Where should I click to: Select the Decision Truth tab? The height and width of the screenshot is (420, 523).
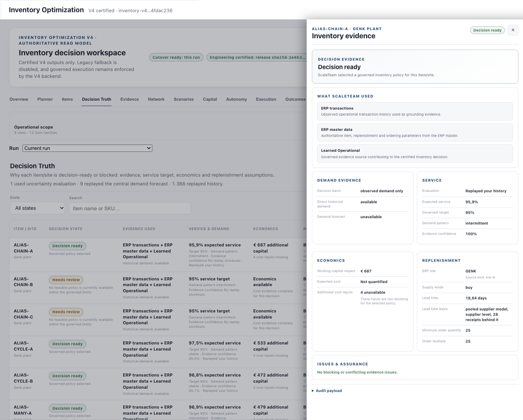[97, 99]
